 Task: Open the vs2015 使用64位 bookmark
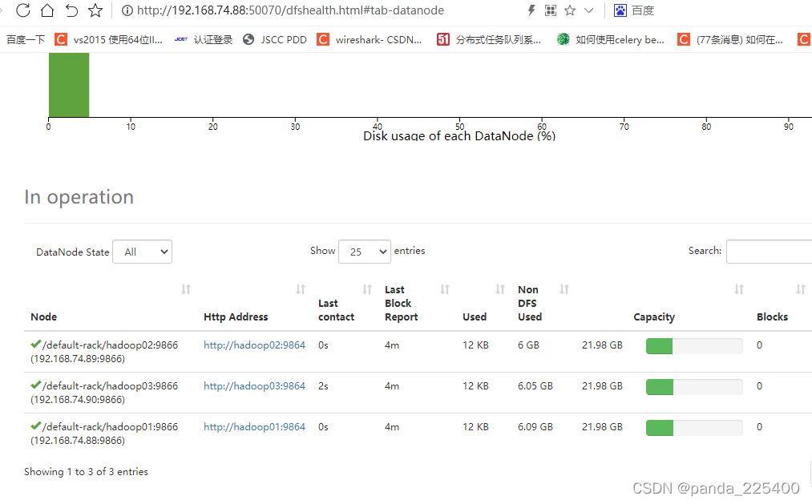(x=109, y=40)
